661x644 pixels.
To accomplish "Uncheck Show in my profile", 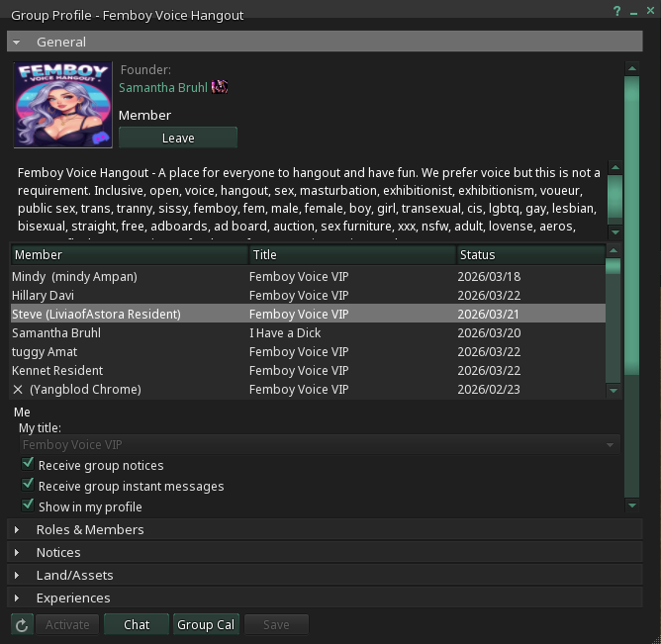I will (28, 505).
